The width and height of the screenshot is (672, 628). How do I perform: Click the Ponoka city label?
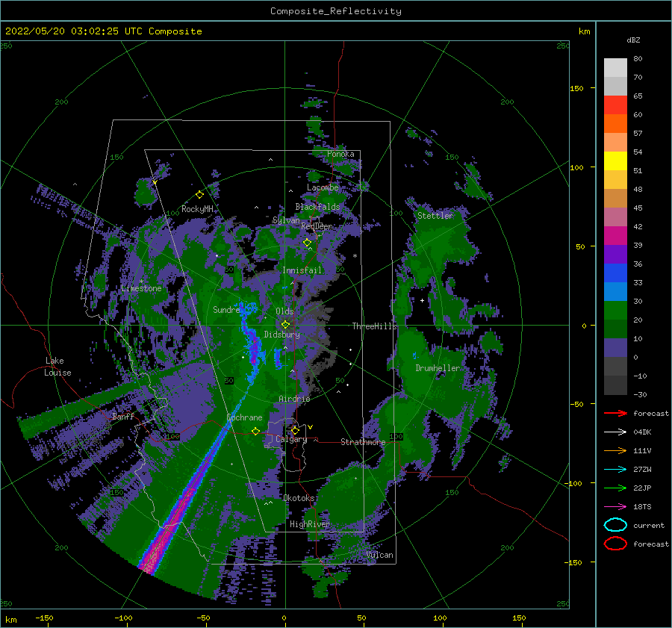coord(340,154)
